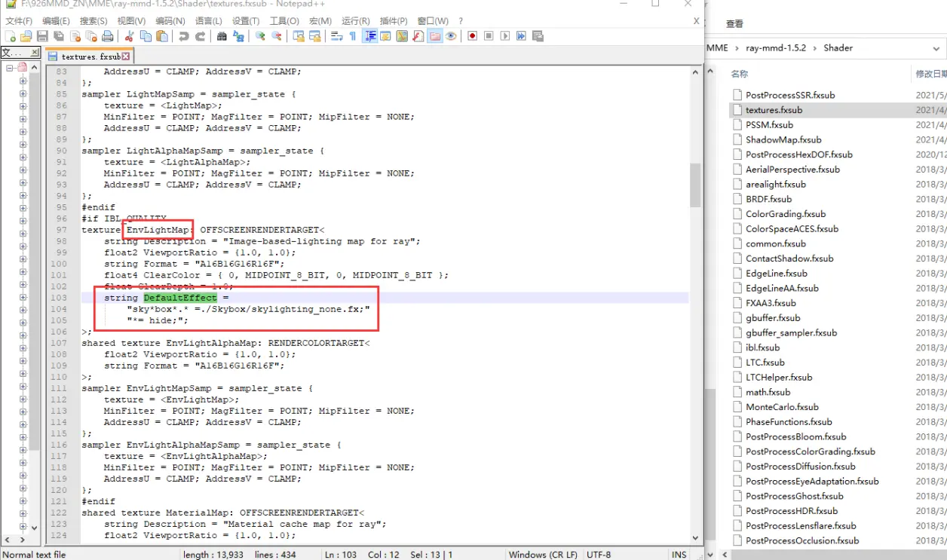Click the Cut scissors icon
Image resolution: width=947 pixels, height=560 pixels.
click(x=129, y=36)
